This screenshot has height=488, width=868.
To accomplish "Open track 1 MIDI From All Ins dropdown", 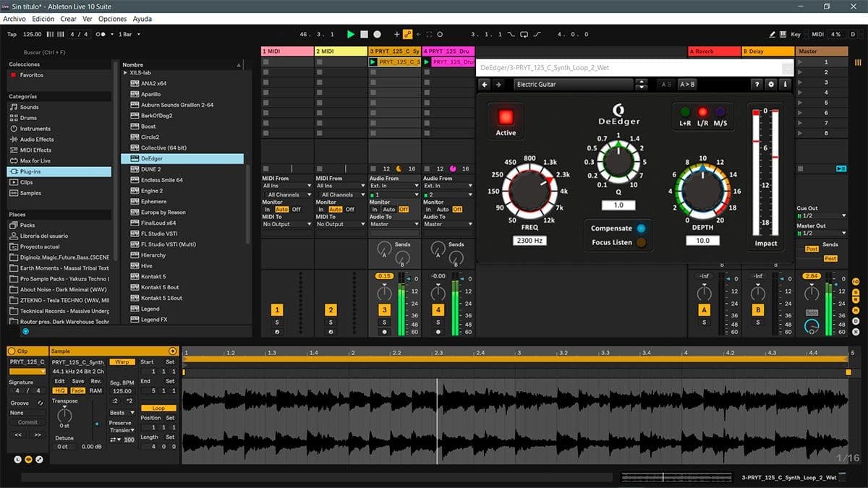I will (x=287, y=186).
